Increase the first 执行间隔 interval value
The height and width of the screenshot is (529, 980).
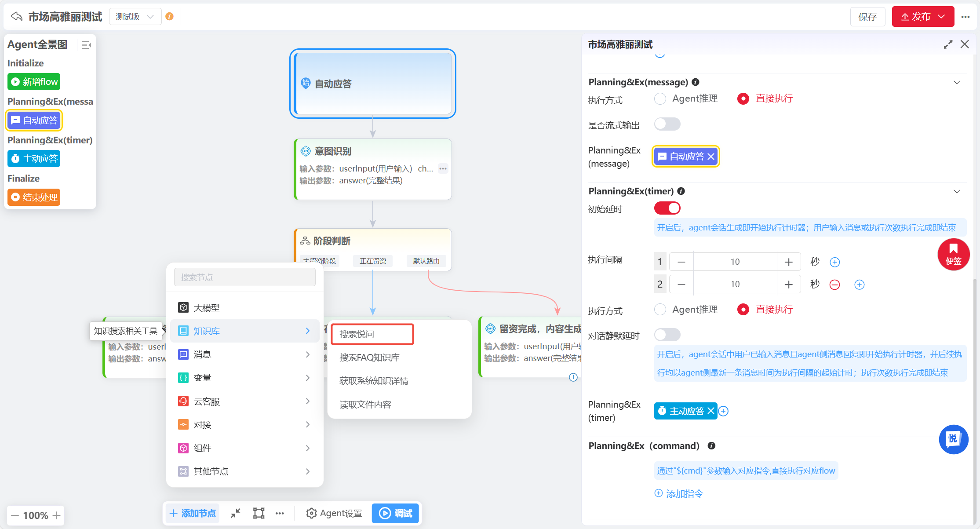click(789, 261)
